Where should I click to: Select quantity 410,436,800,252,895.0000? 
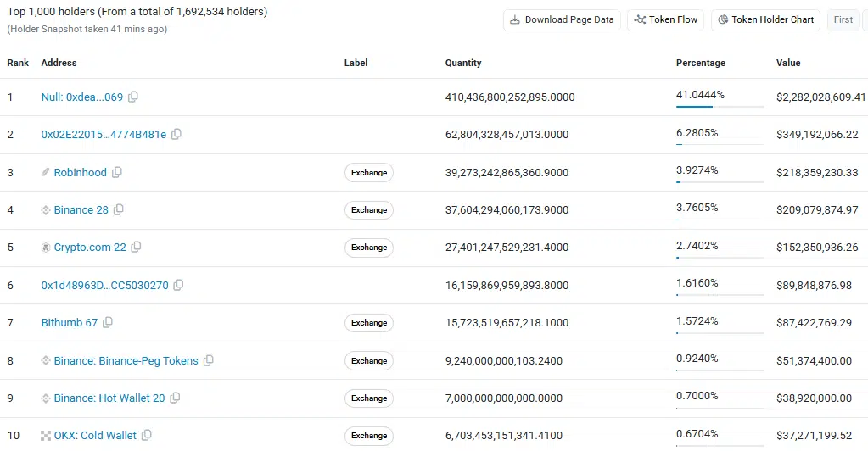[510, 97]
